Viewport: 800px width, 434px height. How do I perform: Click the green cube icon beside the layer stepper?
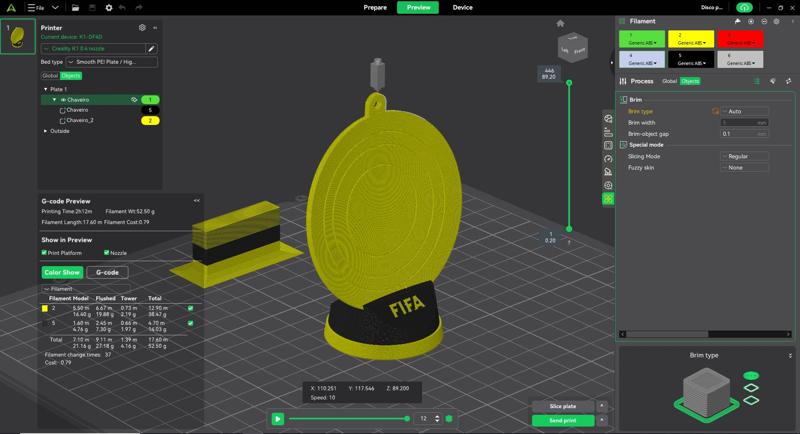[449, 419]
